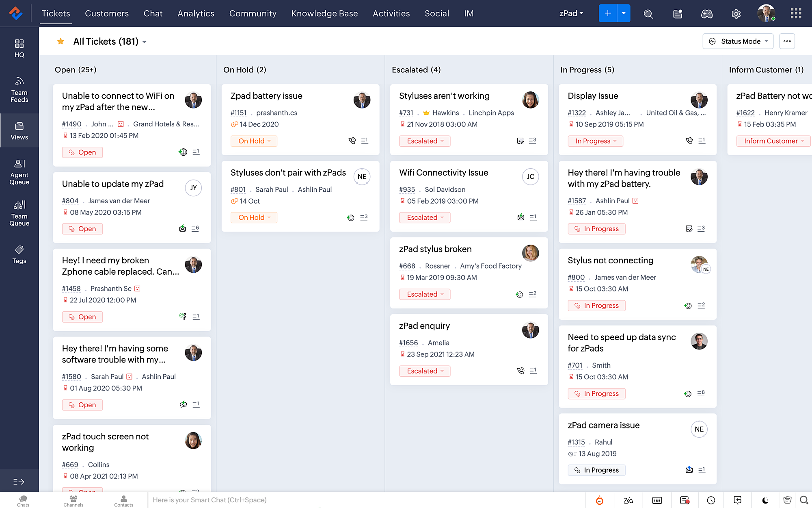This screenshot has height=508, width=812.
Task: Expand the left sidebar panel
Action: [x=19, y=482]
